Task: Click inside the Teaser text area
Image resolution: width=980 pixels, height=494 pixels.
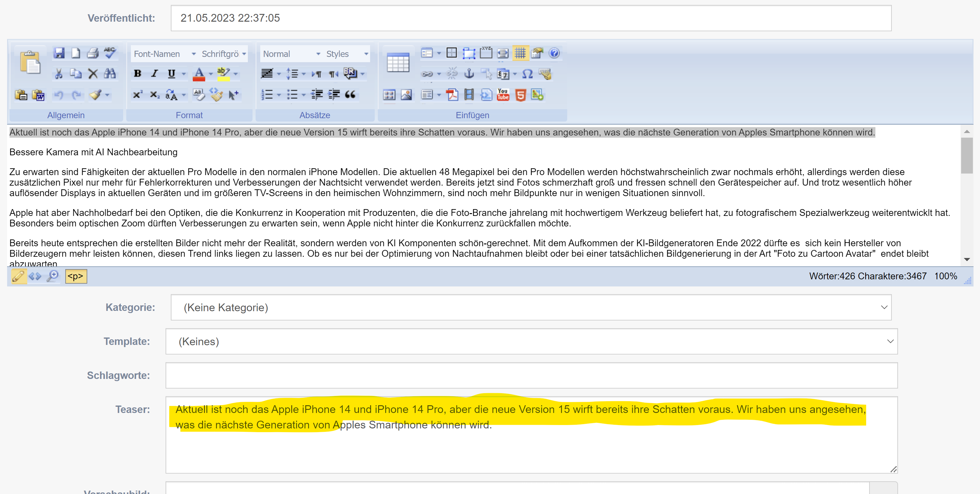Action: (x=532, y=435)
